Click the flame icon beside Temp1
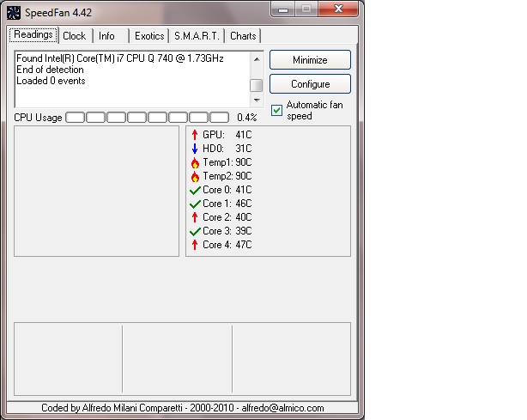Screen dimensions: 527x420 pos(195,162)
